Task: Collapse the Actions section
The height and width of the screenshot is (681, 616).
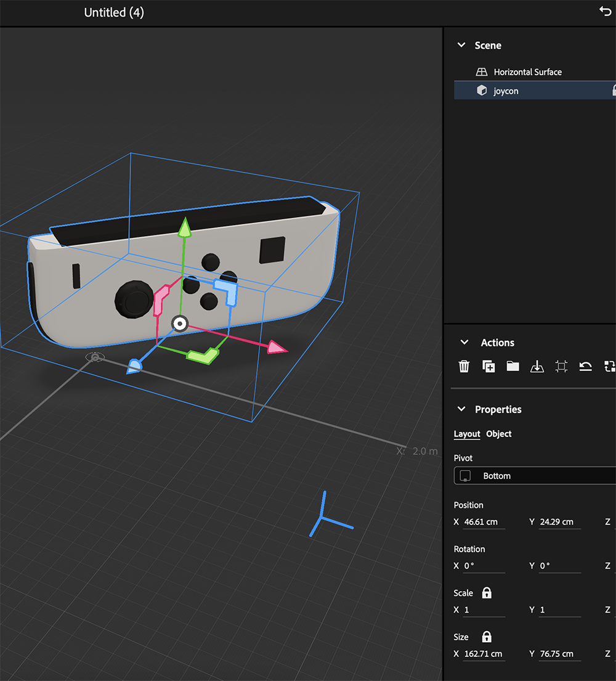Action: (x=464, y=342)
